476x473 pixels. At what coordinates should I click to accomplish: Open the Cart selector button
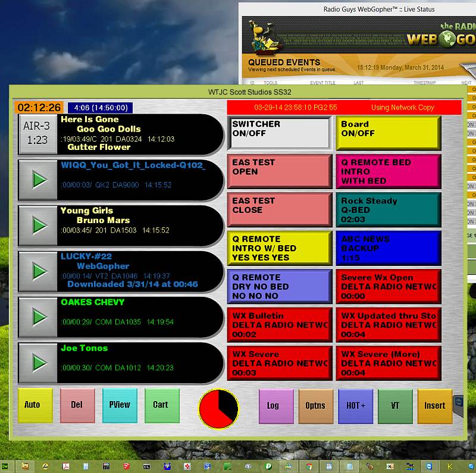pos(162,406)
